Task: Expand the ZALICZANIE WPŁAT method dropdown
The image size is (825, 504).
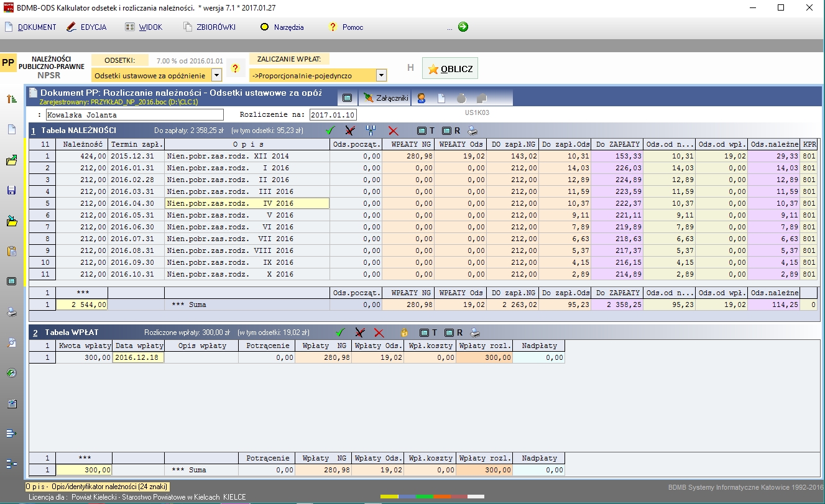Action: coord(381,75)
